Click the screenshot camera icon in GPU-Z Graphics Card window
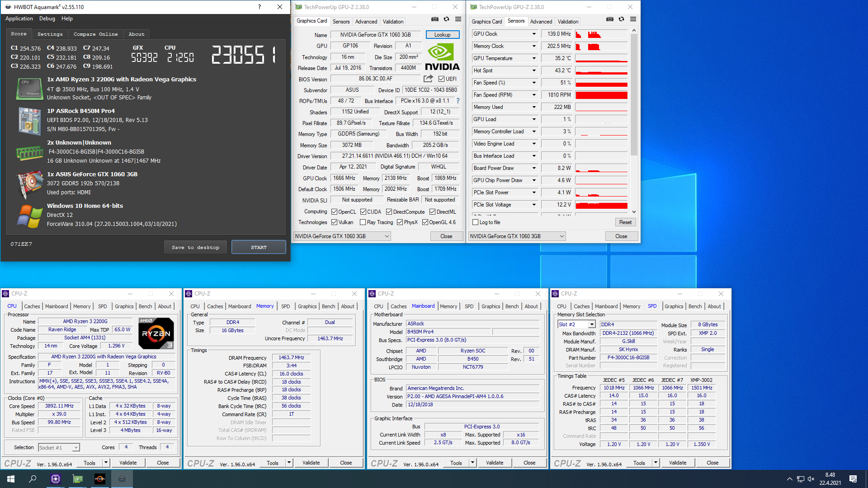Viewport: 868px width, 488px height. tap(434, 19)
